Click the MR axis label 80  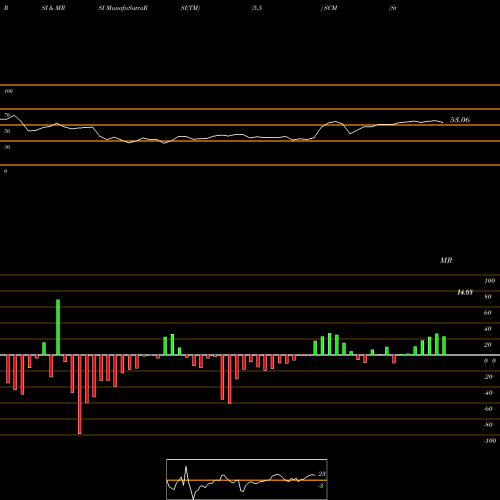coord(488,297)
